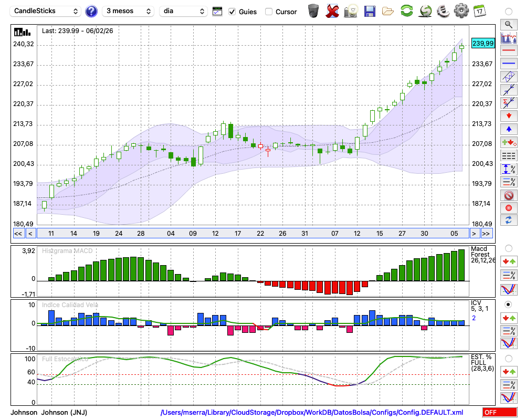This screenshot has height=420, width=525.
Task: Click the blue floppy disk save icon
Action: (x=370, y=11)
